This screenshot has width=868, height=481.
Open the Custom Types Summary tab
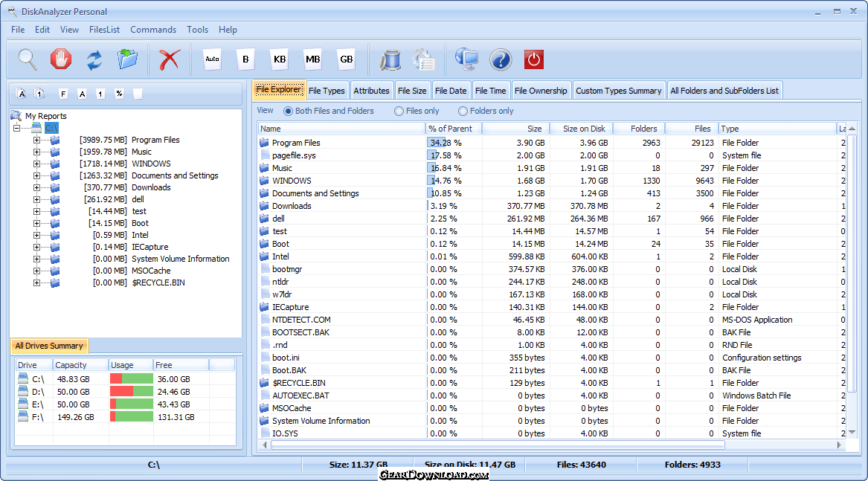click(x=618, y=91)
